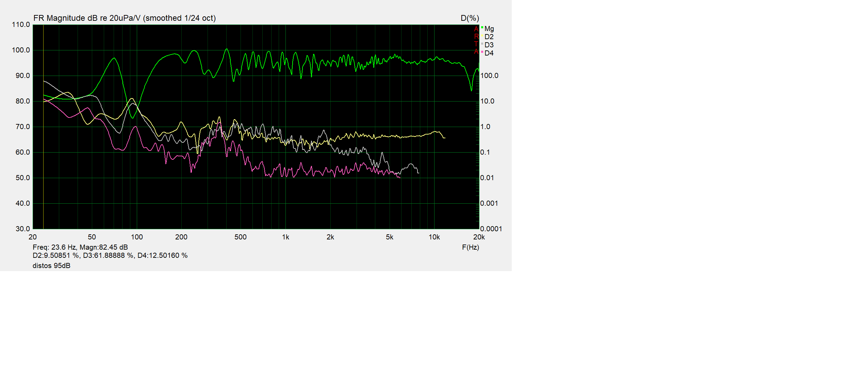Image resolution: width=868 pixels, height=376 pixels.
Task: Click the Mg legend label
Action: coord(489,29)
